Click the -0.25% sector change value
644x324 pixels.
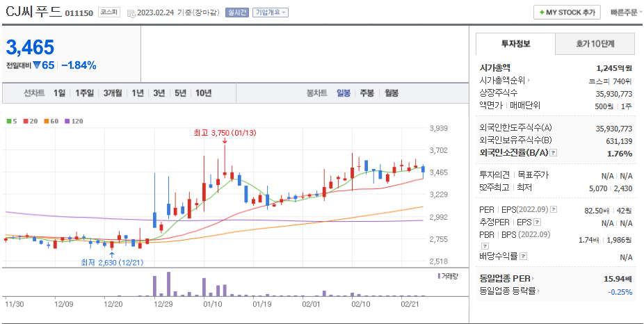click(x=620, y=292)
